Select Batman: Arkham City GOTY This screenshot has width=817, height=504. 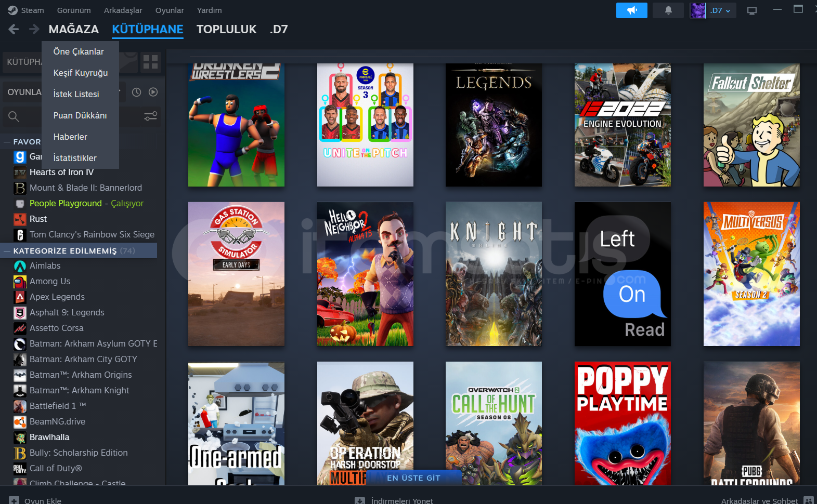pos(83,359)
